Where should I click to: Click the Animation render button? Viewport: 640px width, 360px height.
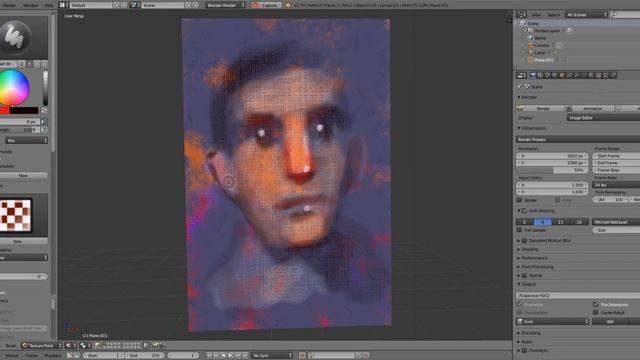tap(590, 108)
